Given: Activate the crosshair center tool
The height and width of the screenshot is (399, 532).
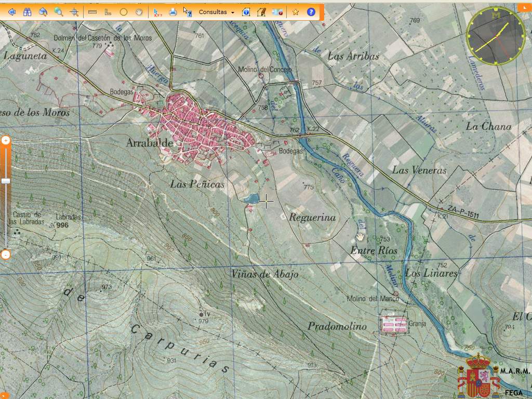Looking at the screenshot, I should pyautogui.click(x=74, y=12).
